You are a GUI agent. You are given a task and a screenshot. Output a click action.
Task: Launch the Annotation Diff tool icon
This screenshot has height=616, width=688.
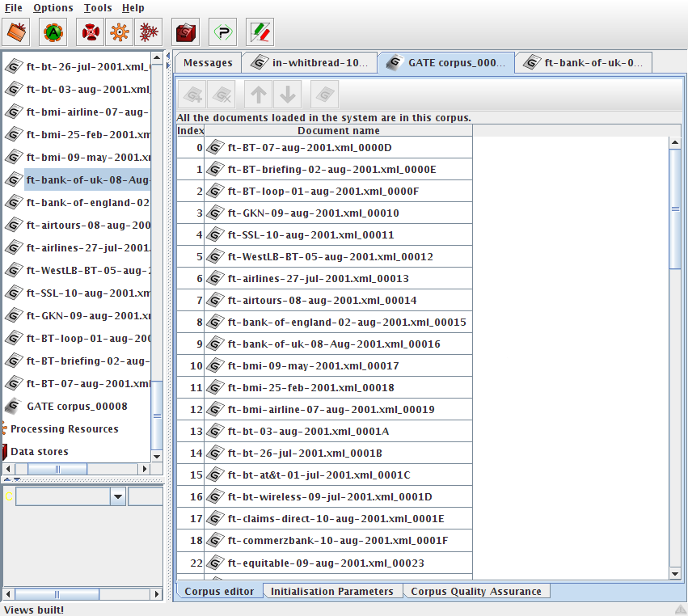[260, 32]
